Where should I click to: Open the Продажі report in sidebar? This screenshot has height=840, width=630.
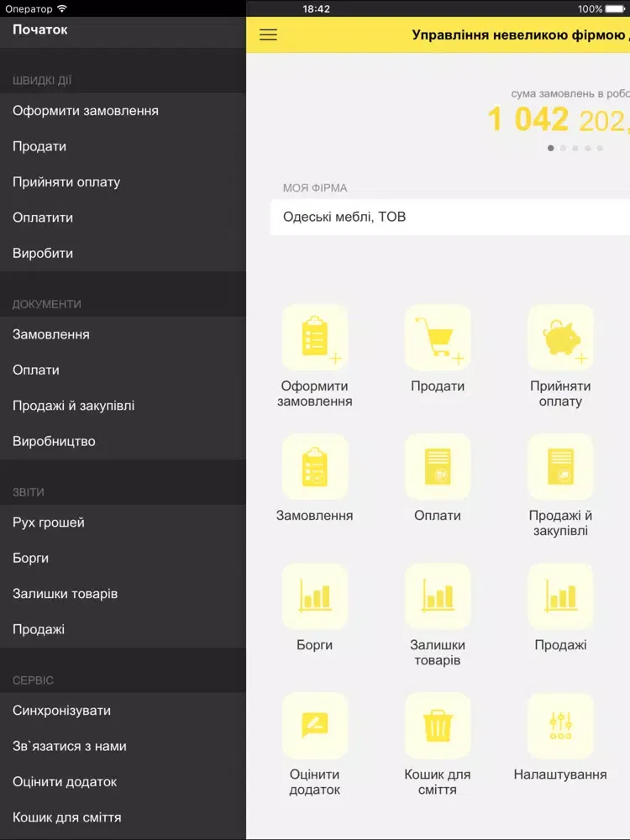click(123, 629)
